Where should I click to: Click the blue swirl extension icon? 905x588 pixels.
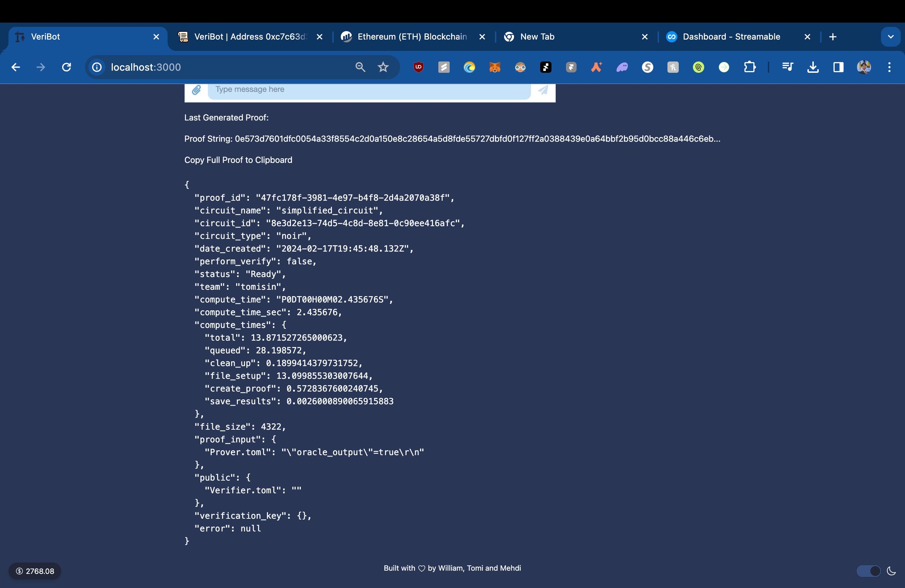469,67
